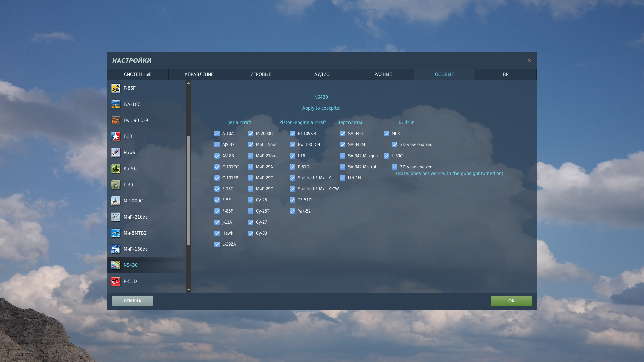
Task: Uncheck the J-11A checkbox
Action: [x=217, y=222]
